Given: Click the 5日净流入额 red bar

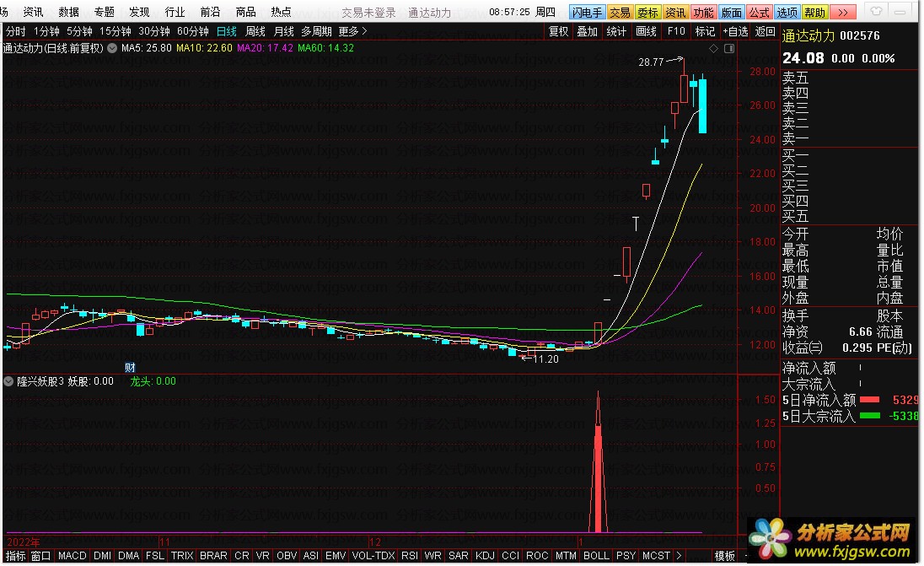Looking at the screenshot, I should pos(870,400).
